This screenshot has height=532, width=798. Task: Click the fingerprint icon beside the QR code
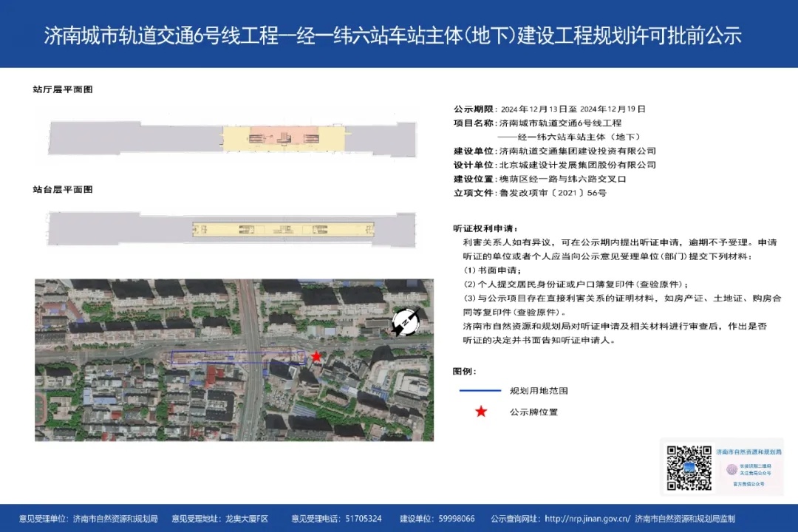[x=731, y=469]
